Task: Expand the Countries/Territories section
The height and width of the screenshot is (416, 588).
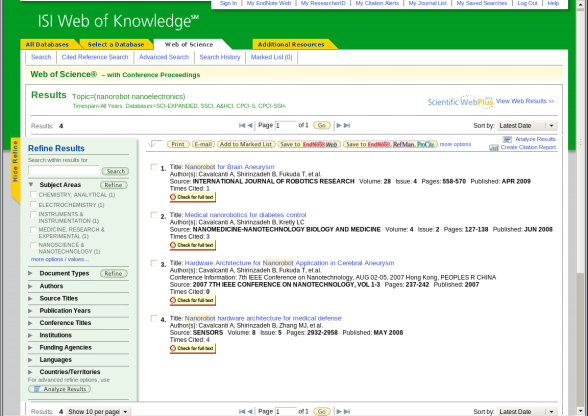Action: coord(30,372)
